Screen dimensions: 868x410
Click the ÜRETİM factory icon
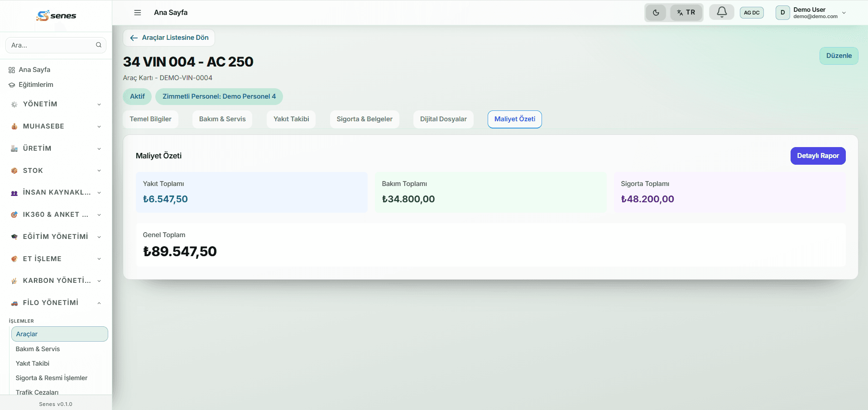tap(14, 148)
